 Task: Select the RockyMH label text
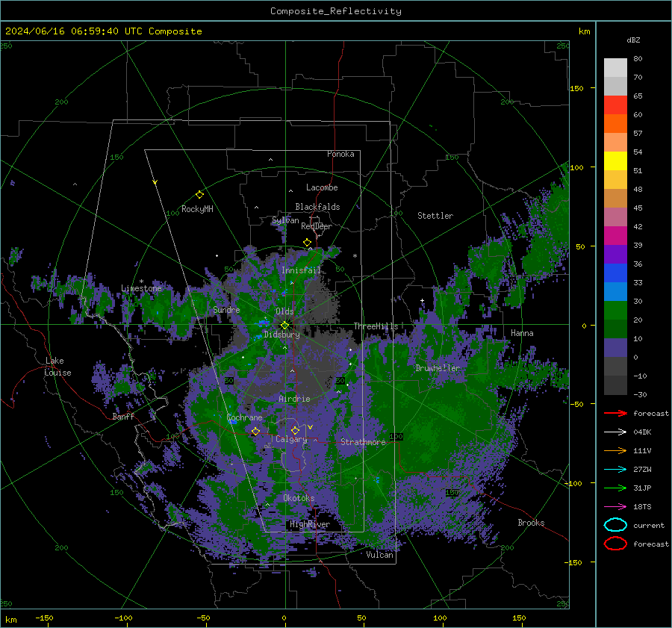click(x=197, y=209)
